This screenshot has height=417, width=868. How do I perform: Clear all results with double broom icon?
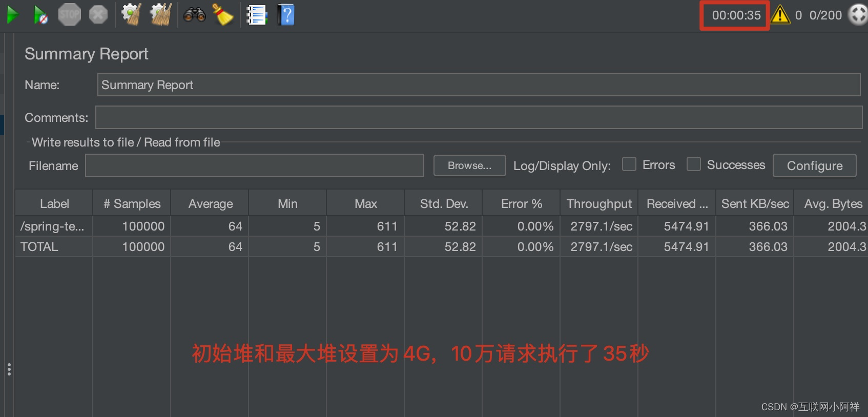coord(161,15)
